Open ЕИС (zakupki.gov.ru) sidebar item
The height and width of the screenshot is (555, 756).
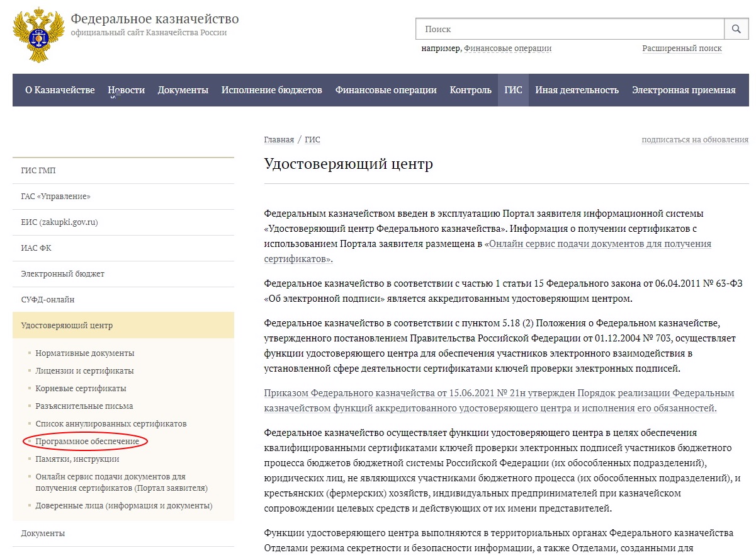pyautogui.click(x=123, y=222)
